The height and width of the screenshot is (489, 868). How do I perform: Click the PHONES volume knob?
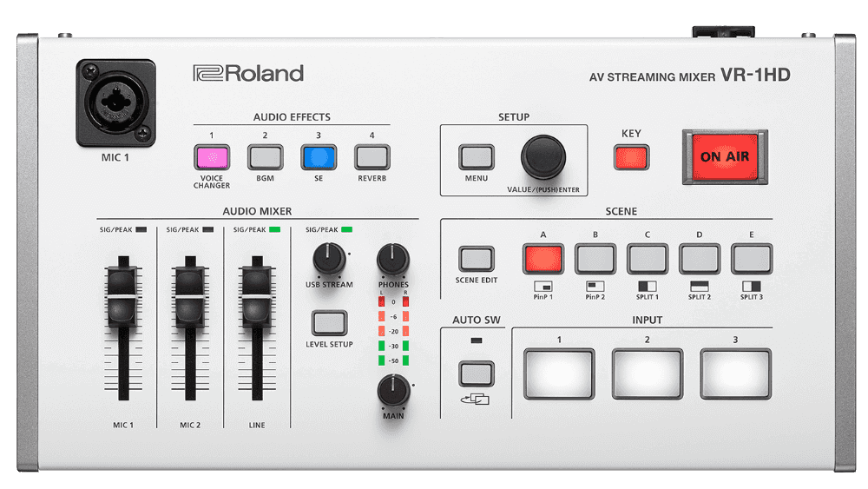393,259
